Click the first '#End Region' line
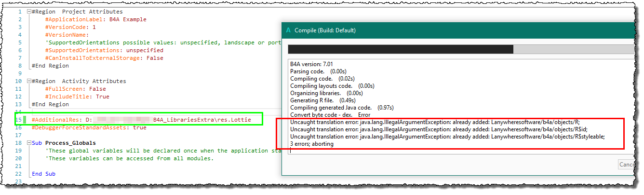 (50, 66)
